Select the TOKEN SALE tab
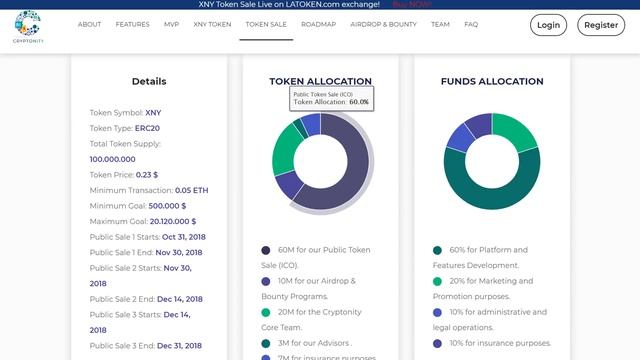Screen dimensions: 640x360 [266, 24]
